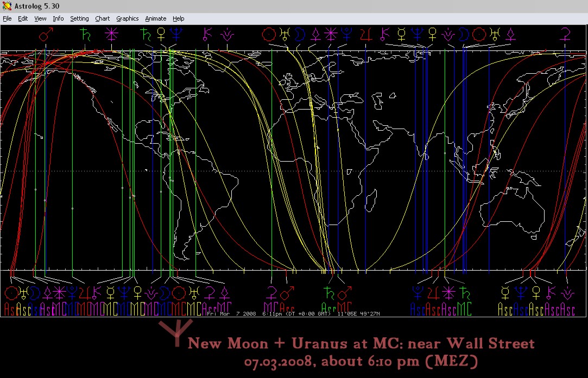Open the Animate menu

(156, 18)
